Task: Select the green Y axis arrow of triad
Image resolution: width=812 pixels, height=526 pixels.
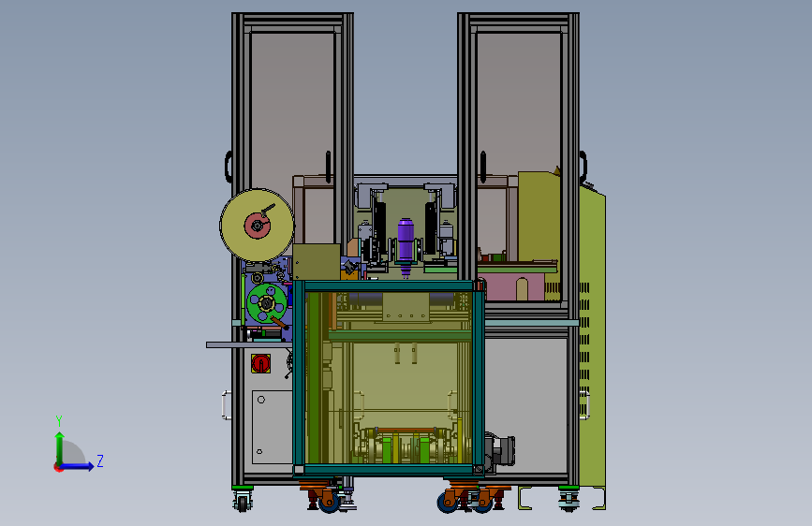Action: tap(60, 448)
